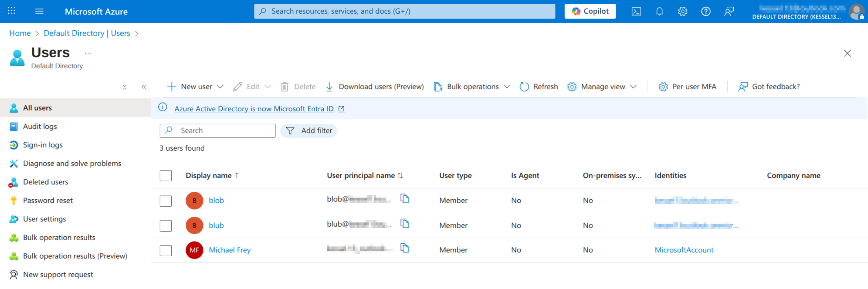Expand the New user dropdown

[220, 86]
